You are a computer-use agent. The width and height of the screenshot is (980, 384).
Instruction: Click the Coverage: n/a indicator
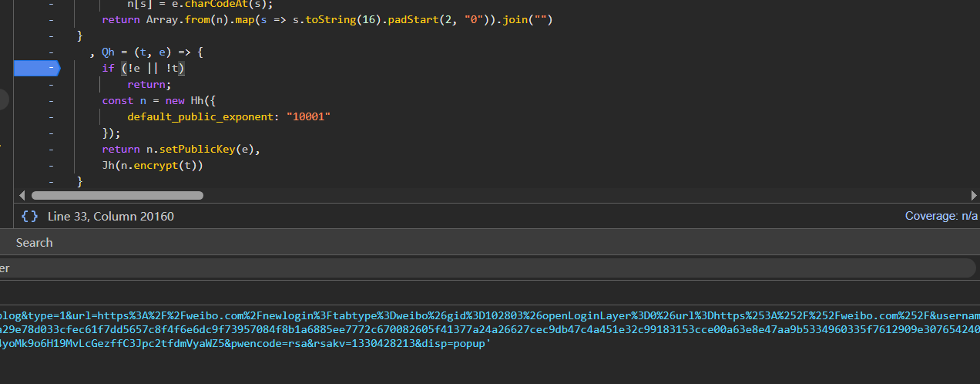941,217
